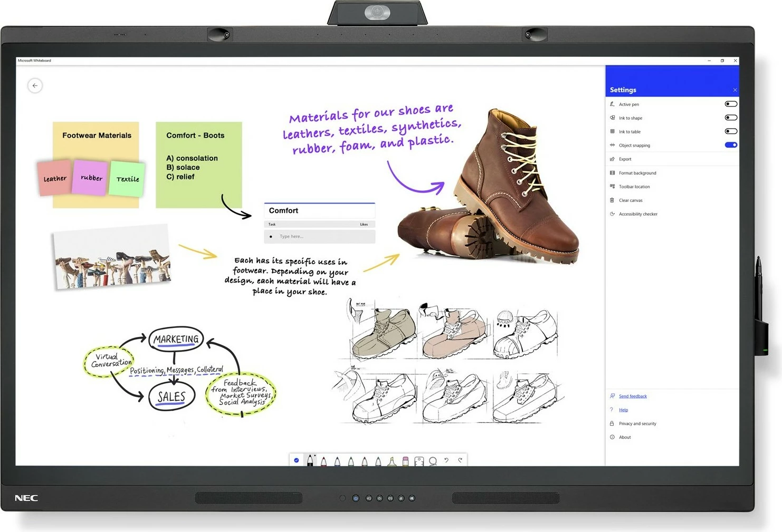Viewport: 782px width, 532px height.
Task: Click the 'Type here...' task field
Action: tap(320, 237)
